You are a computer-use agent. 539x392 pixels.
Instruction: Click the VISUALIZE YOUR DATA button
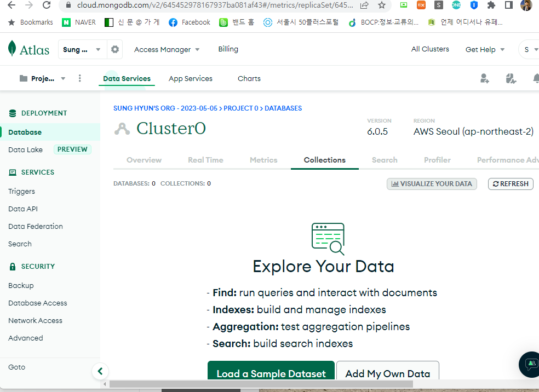pos(432,184)
